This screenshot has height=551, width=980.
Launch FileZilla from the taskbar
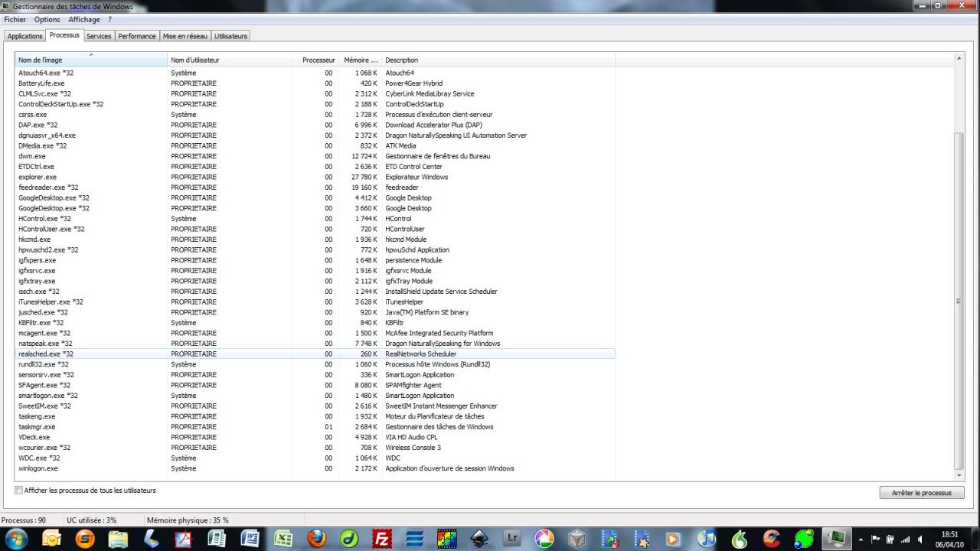point(382,539)
